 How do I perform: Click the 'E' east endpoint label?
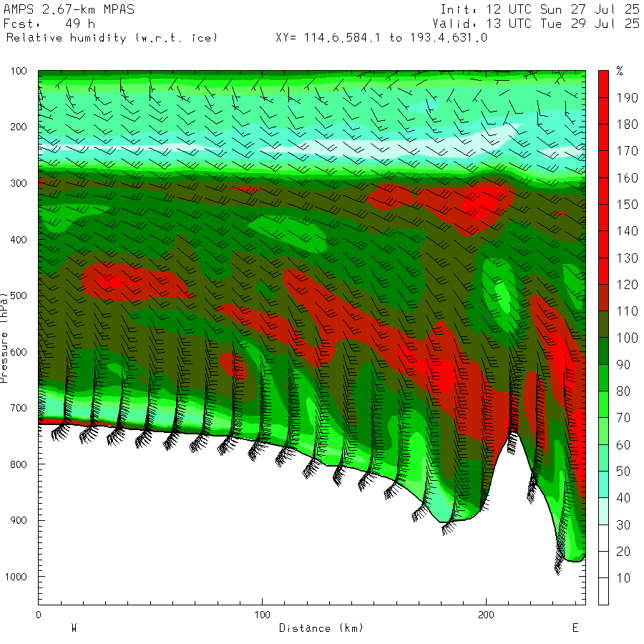point(575,628)
